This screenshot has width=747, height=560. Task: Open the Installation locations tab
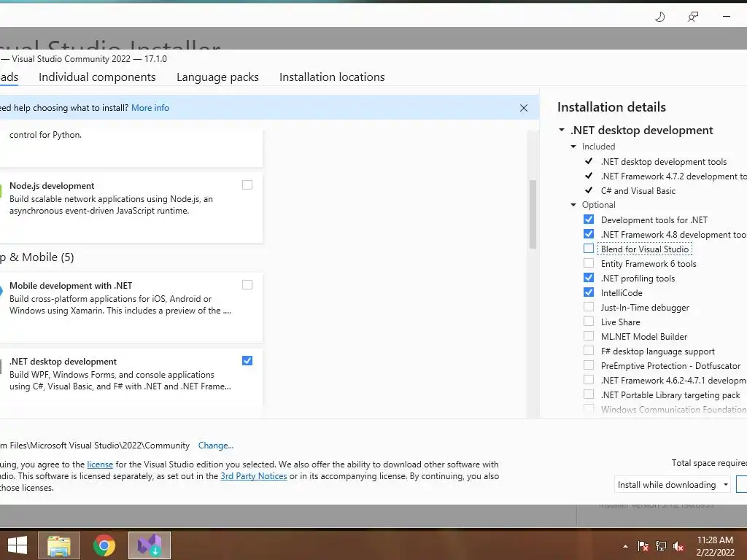point(332,77)
